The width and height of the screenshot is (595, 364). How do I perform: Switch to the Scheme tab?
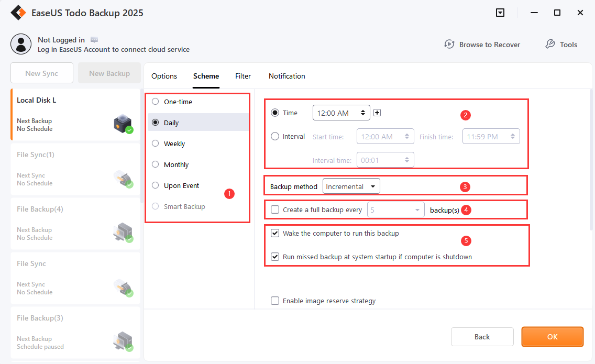[206, 76]
